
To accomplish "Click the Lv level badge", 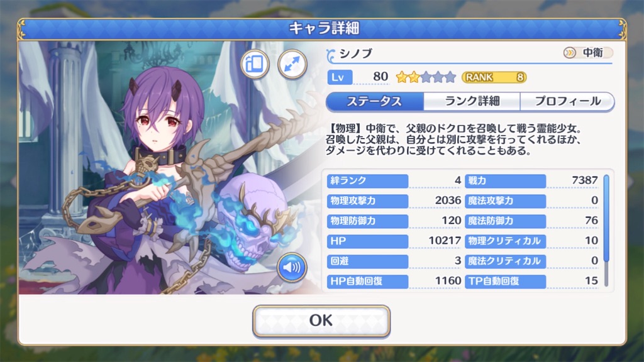I will click(340, 77).
